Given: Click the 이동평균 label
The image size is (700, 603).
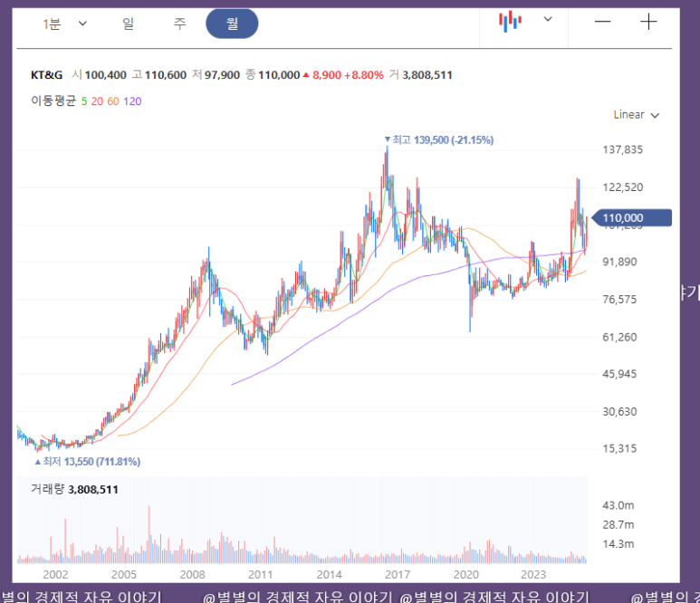Looking at the screenshot, I should click(53, 100).
